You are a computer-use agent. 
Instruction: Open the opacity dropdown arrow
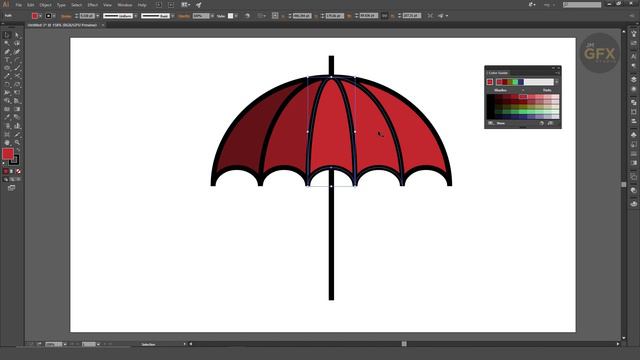click(x=212, y=16)
